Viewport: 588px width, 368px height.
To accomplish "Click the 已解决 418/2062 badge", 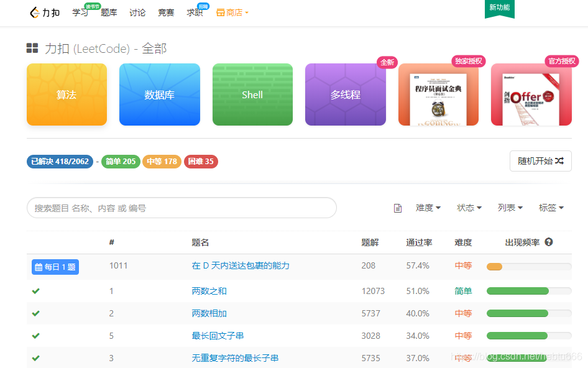I will 60,162.
